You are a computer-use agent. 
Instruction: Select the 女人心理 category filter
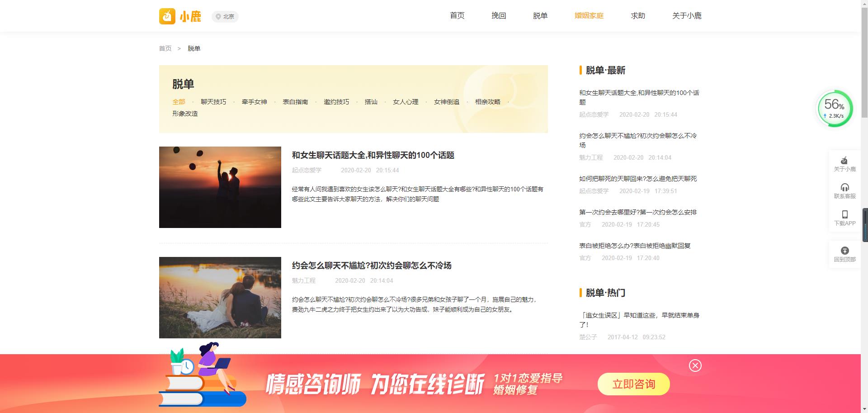406,102
